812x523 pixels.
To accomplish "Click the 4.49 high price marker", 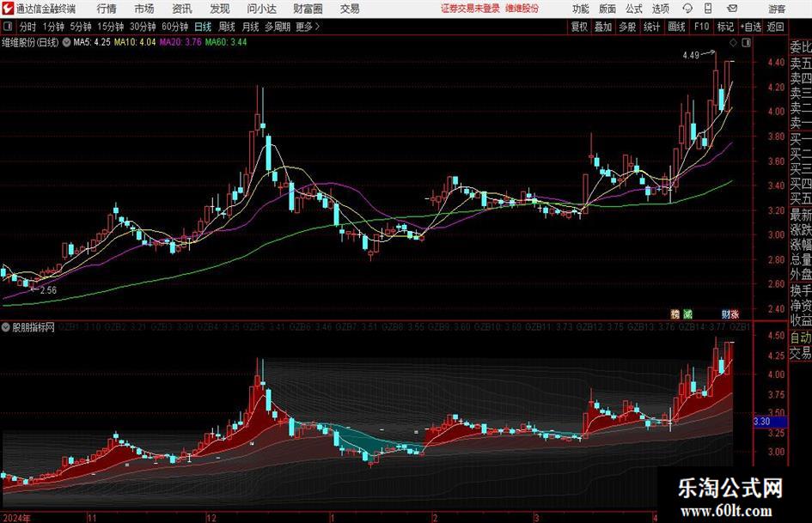I will (691, 56).
